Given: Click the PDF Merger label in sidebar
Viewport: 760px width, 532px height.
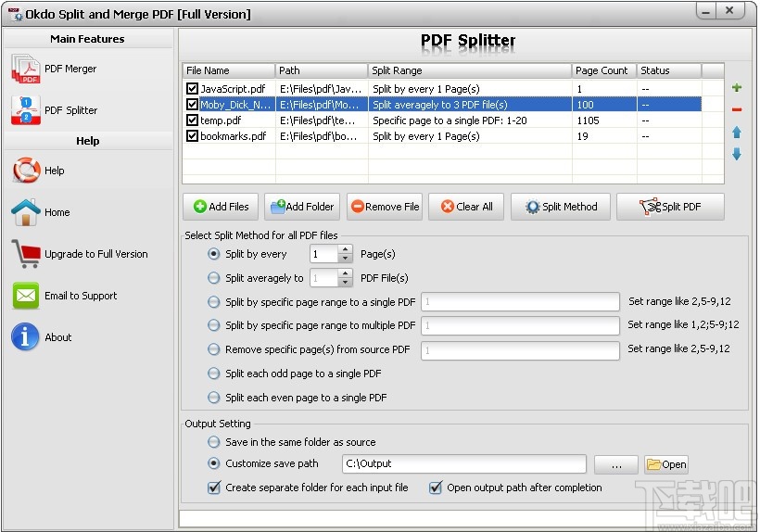Looking at the screenshot, I should tap(70, 69).
